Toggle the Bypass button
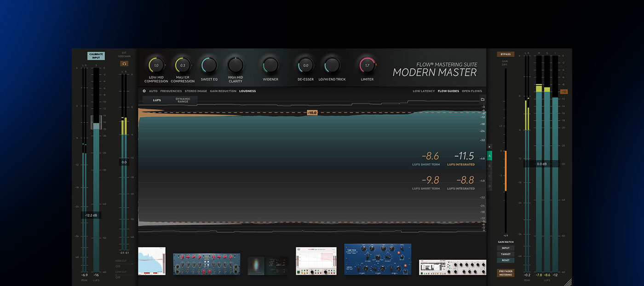The width and height of the screenshot is (644, 286). tap(506, 54)
